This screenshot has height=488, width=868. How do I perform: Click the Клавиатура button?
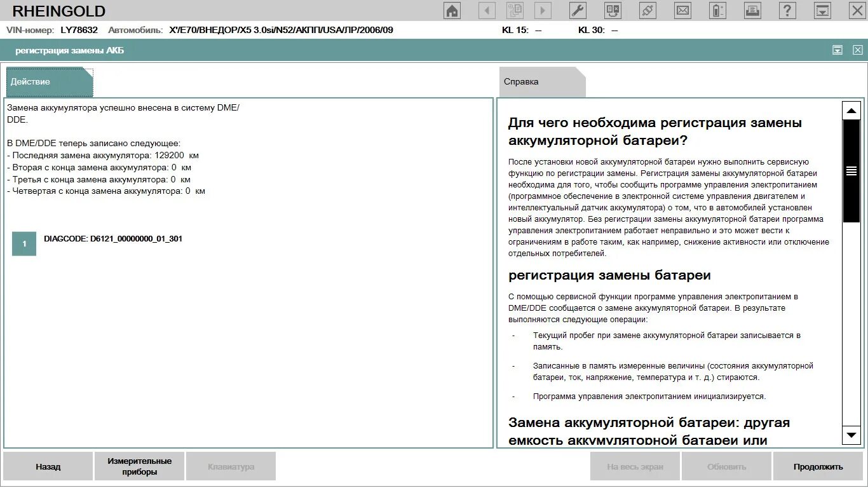tap(231, 466)
